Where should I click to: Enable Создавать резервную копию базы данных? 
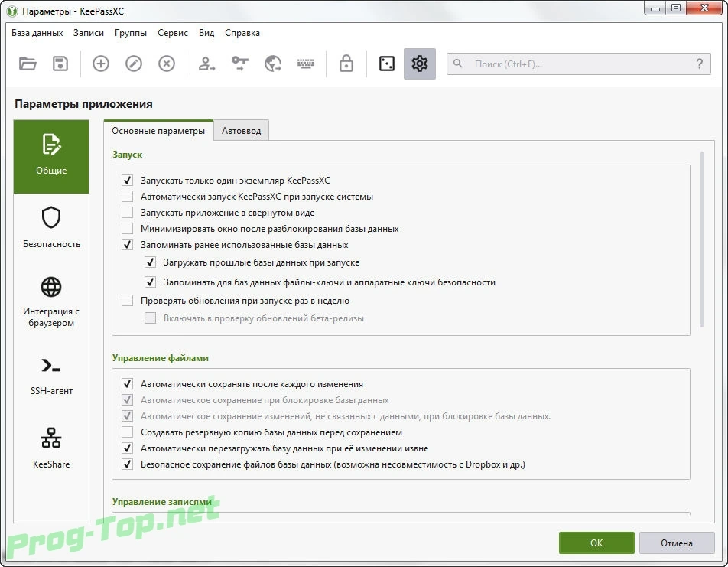(x=127, y=432)
